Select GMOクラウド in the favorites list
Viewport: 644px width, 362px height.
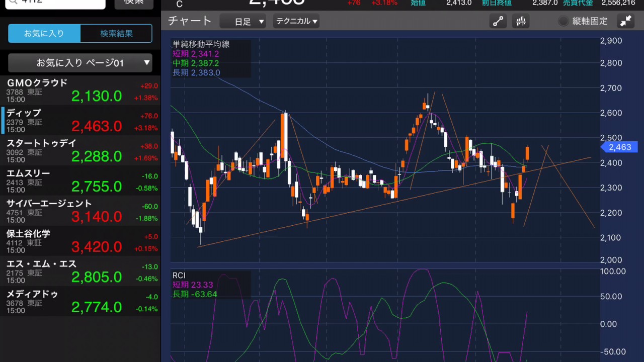(80, 90)
